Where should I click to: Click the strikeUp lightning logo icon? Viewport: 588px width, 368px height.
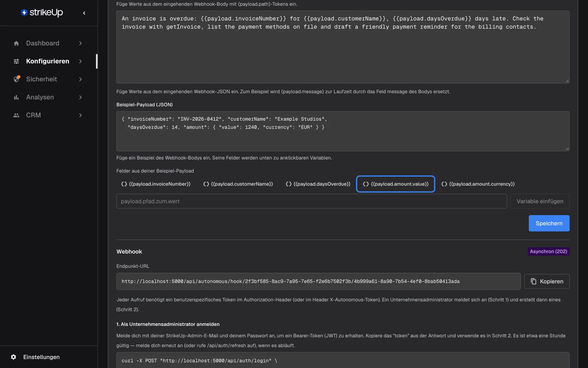pyautogui.click(x=24, y=13)
